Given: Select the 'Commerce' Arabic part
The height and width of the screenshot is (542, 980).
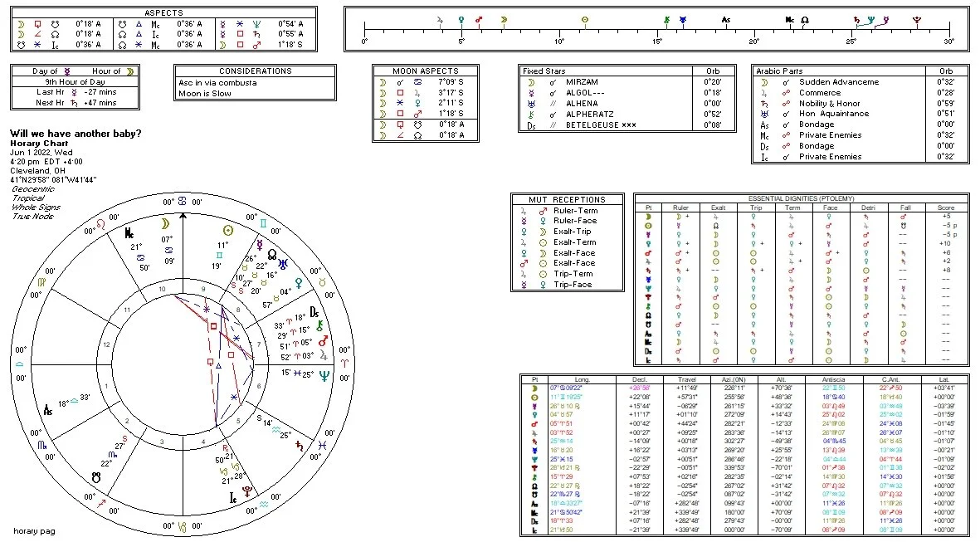Looking at the screenshot, I should point(819,92).
